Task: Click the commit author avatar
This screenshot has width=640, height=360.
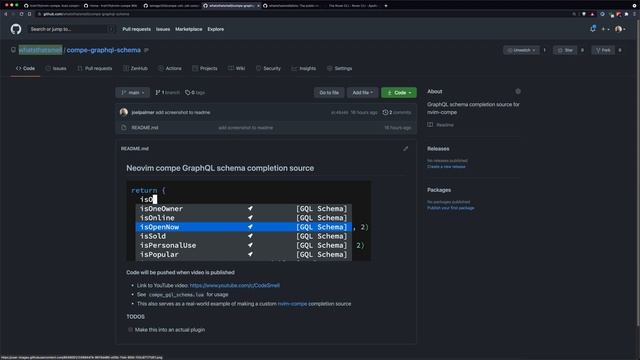Action: coord(124,112)
